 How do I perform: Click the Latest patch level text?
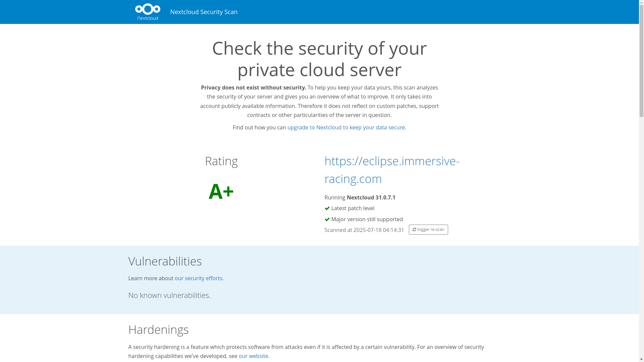(353, 208)
